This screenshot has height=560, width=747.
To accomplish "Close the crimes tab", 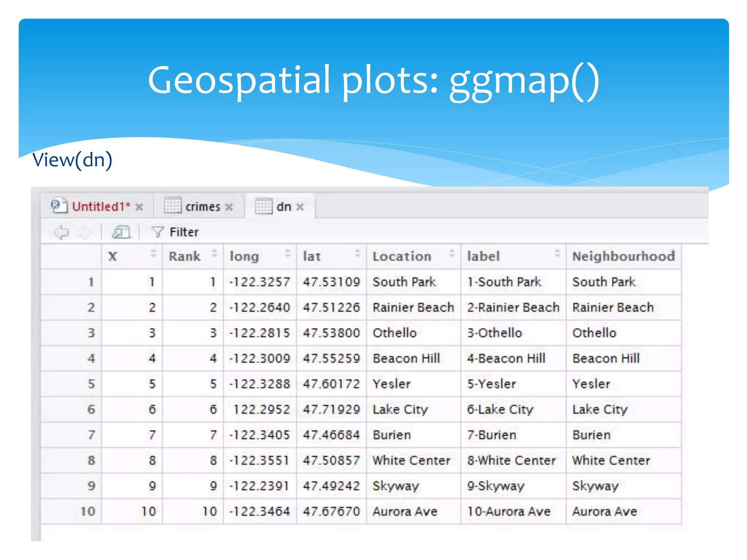I will [229, 207].
